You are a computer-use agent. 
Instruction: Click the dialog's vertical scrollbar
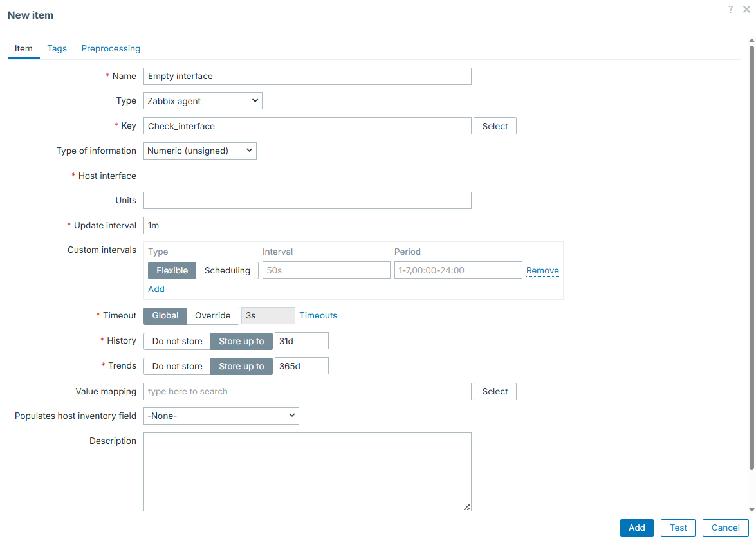(751, 257)
